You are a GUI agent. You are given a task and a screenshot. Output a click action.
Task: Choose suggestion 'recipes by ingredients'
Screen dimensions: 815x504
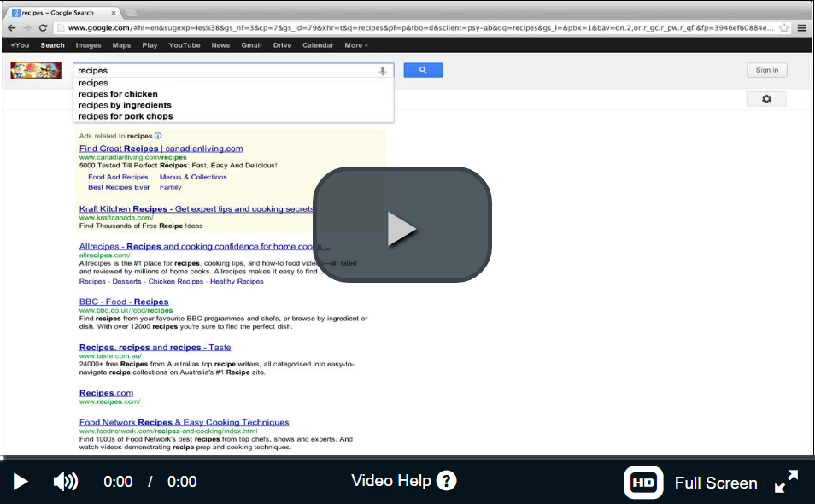pos(233,105)
